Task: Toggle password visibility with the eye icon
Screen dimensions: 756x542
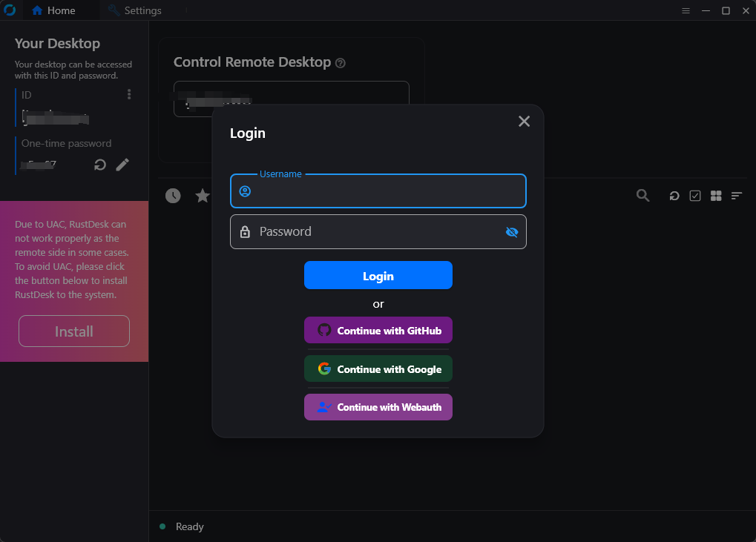Action: (511, 232)
